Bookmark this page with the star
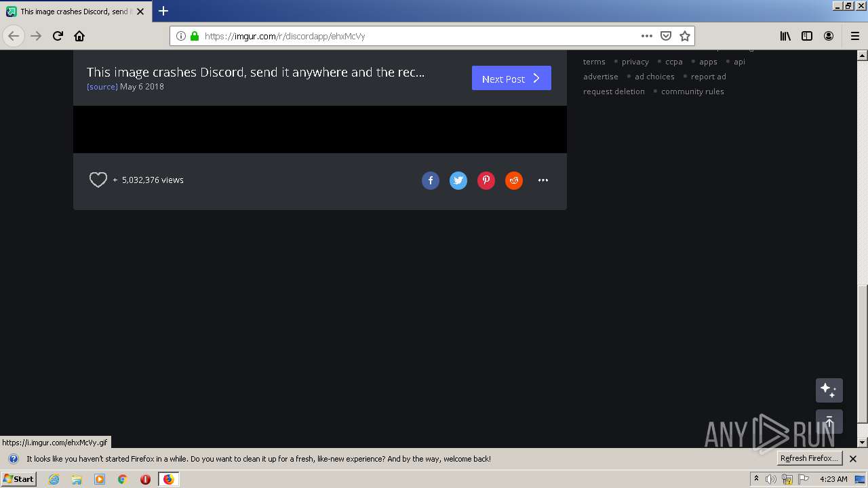The width and height of the screenshot is (868, 488). click(685, 36)
